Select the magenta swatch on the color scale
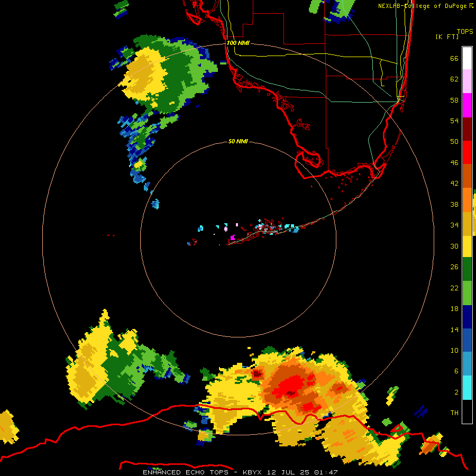Screen dimensions: 476x476 coord(467,105)
